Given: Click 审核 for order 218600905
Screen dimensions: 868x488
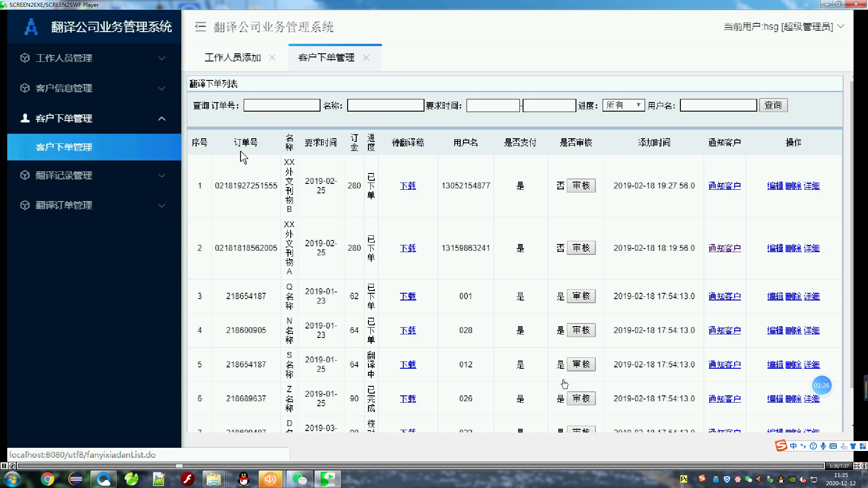Looking at the screenshot, I should [x=581, y=330].
